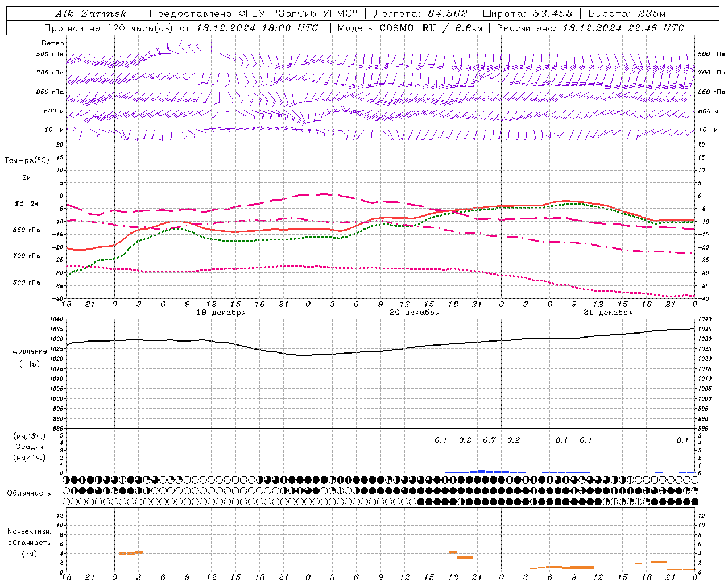Click the (мм/1ч.) units label

tap(29, 458)
